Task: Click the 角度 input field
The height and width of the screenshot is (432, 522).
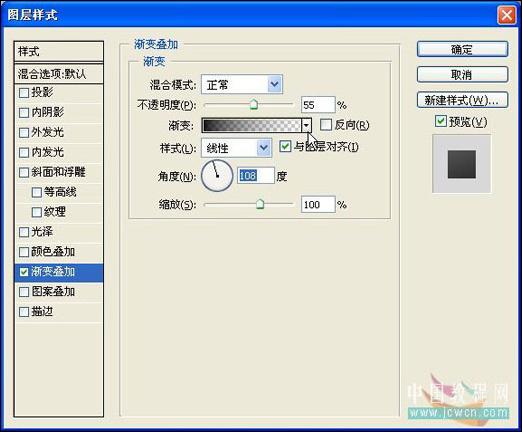Action: point(256,176)
